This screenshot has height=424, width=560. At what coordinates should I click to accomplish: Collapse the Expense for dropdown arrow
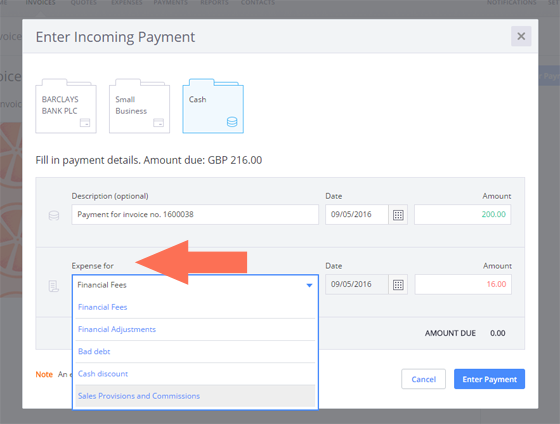coord(309,285)
